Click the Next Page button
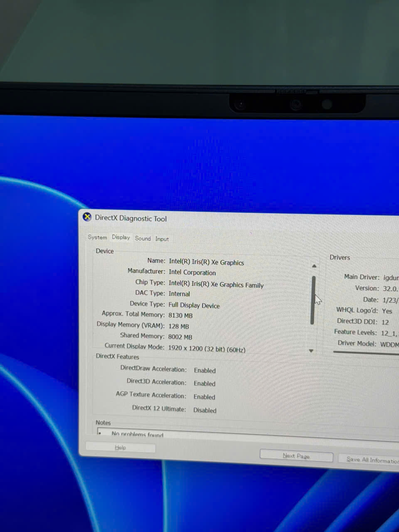 tap(296, 456)
